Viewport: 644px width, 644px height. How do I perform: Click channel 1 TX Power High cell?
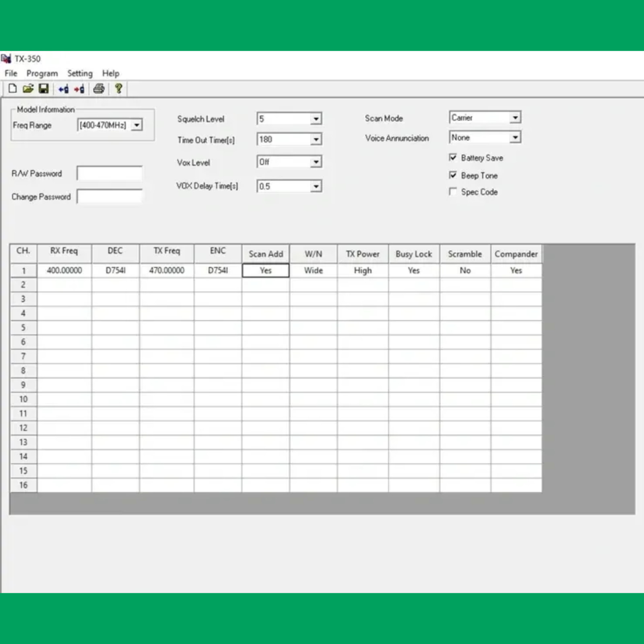pyautogui.click(x=363, y=270)
